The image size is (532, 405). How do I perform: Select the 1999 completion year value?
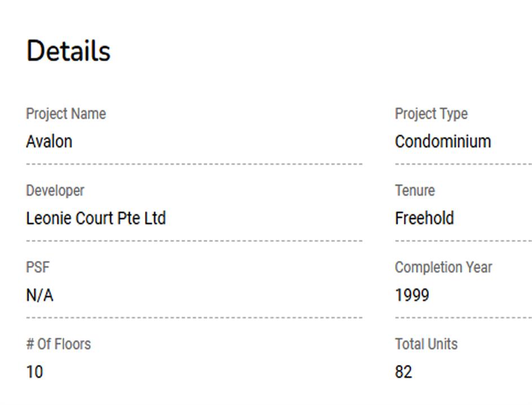point(412,295)
